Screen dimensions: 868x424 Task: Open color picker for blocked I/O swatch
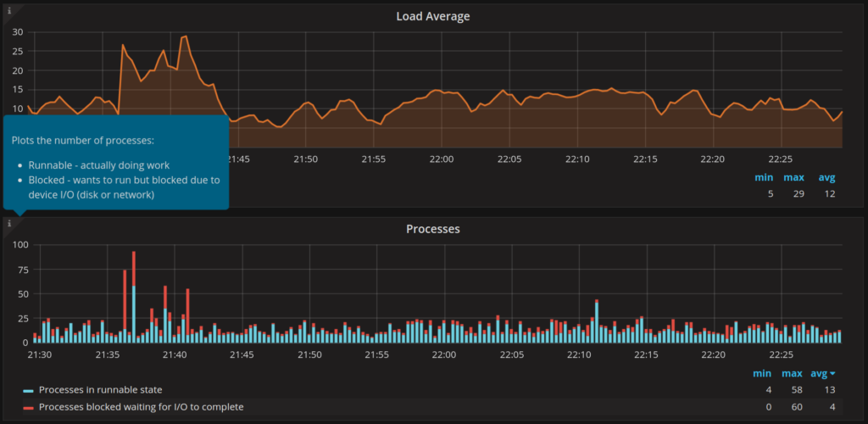(x=29, y=408)
